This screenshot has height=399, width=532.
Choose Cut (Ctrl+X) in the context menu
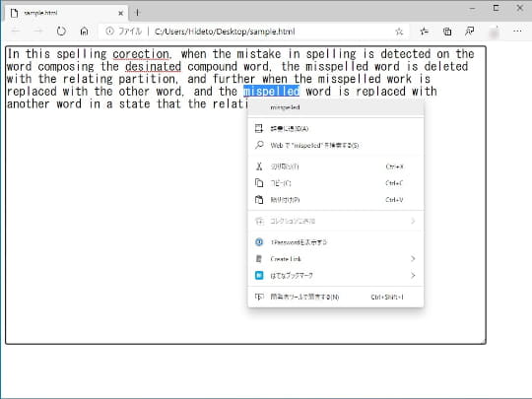(x=336, y=166)
